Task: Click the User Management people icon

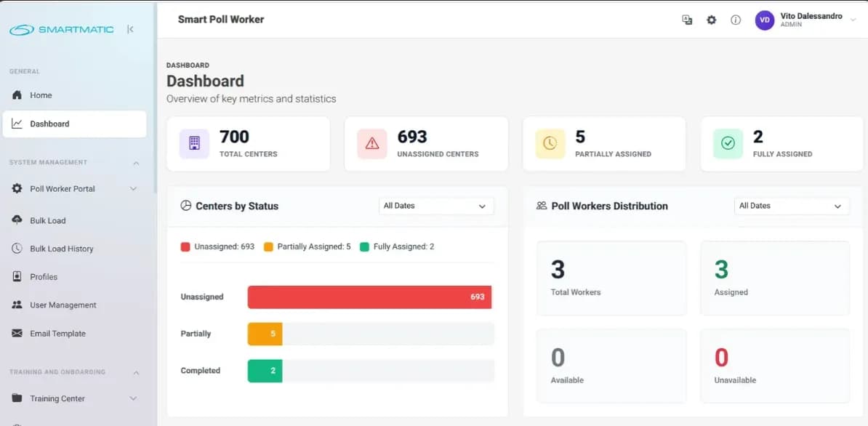Action: click(17, 305)
